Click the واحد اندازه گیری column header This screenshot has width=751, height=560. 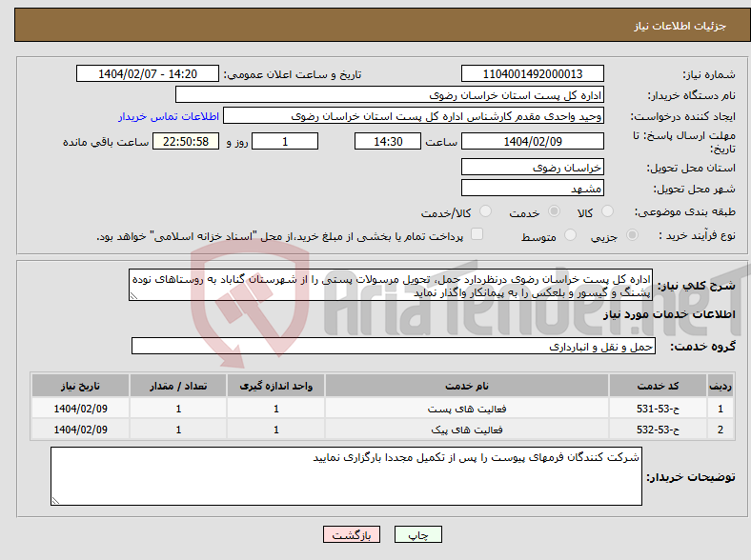[x=275, y=386]
